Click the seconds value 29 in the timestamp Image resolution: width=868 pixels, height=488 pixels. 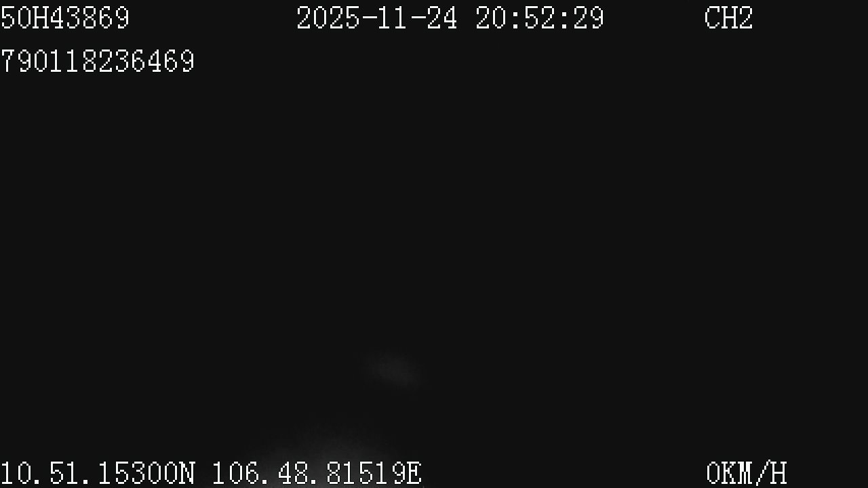587,18
